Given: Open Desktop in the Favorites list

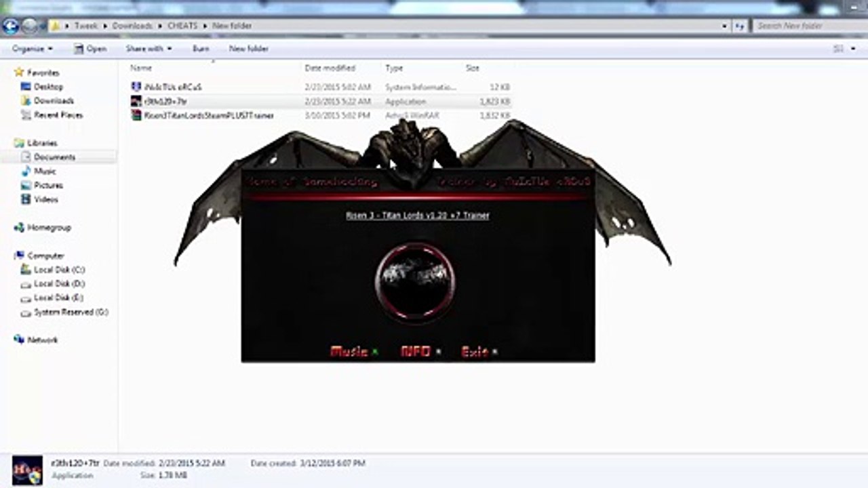Looking at the screenshot, I should click(x=48, y=87).
